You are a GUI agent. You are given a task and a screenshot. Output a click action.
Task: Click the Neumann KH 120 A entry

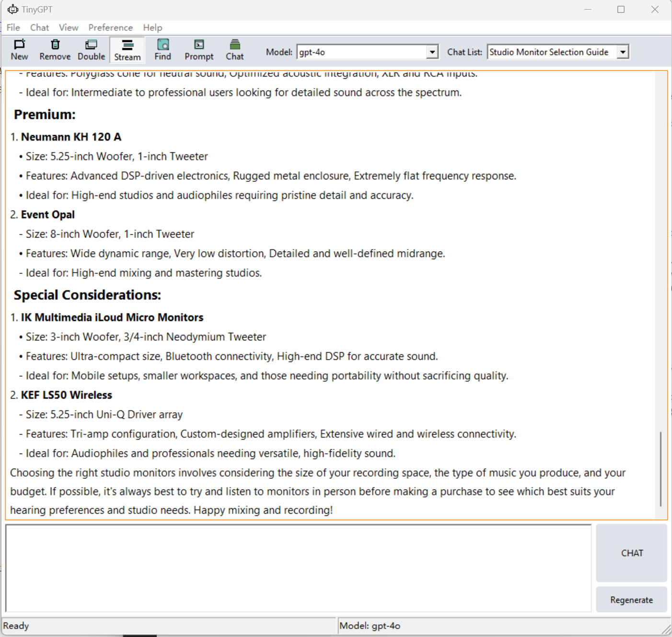[x=71, y=137]
